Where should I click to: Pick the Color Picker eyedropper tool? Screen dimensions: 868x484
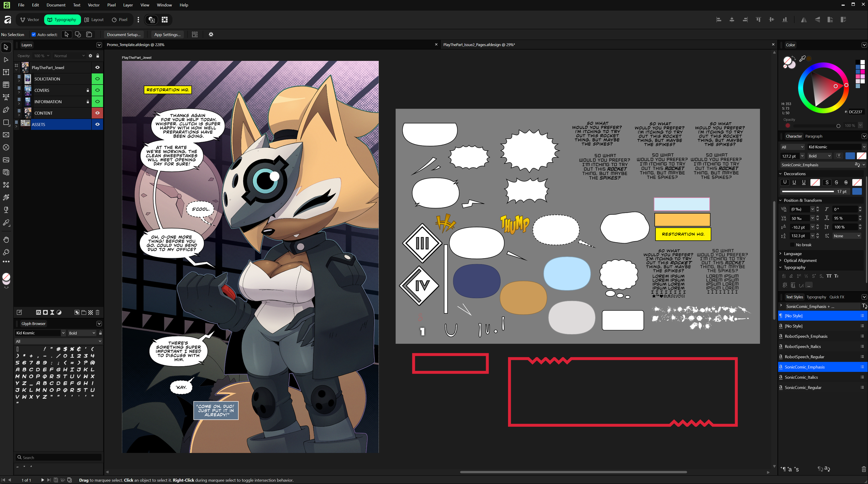(6, 223)
